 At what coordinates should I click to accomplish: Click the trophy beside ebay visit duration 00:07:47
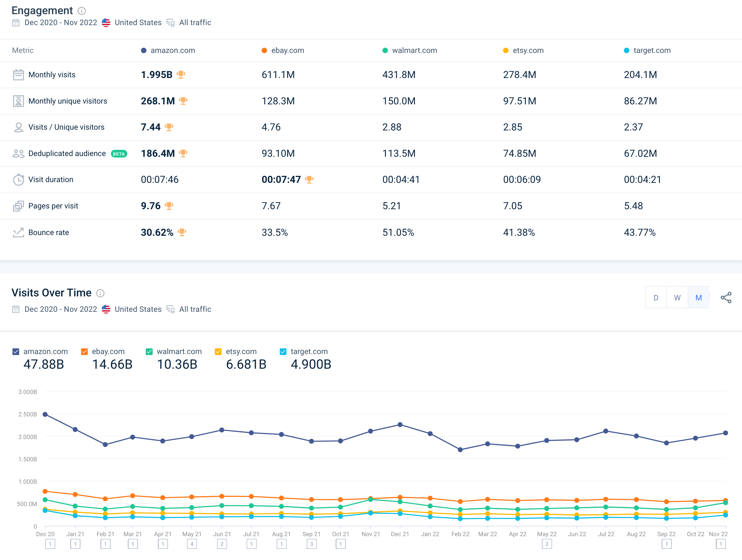[x=309, y=179]
